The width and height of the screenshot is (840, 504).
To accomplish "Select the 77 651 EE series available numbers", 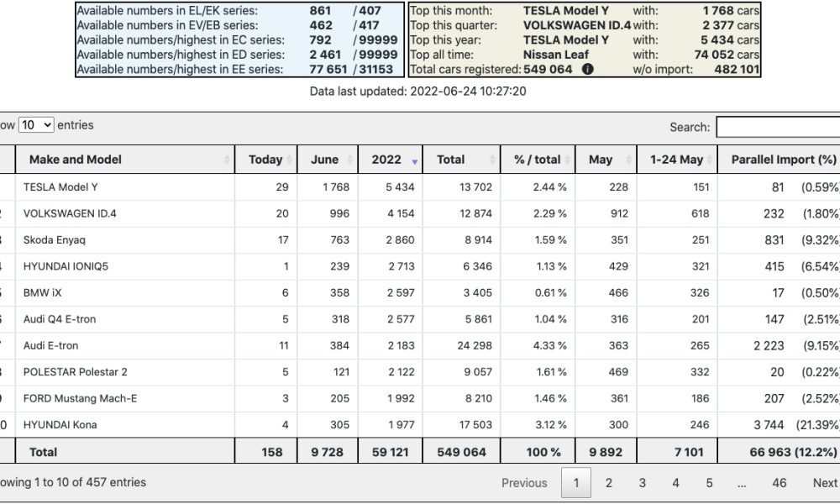I will point(328,69).
